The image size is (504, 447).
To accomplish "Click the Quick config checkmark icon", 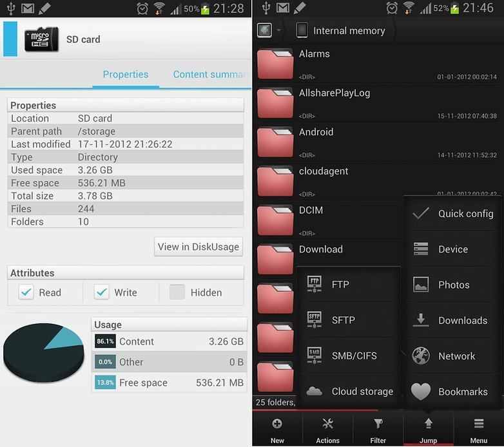I will (x=421, y=213).
